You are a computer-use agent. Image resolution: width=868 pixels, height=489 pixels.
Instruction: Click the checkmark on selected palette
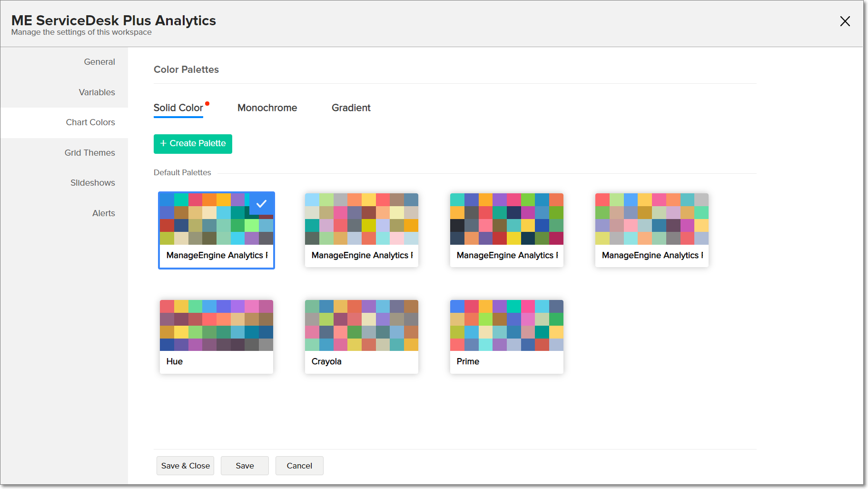pyautogui.click(x=261, y=204)
